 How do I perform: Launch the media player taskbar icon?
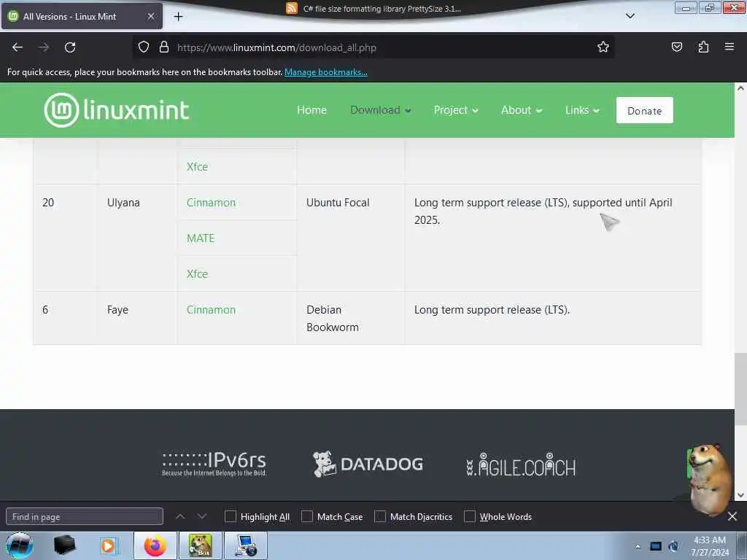(108, 545)
